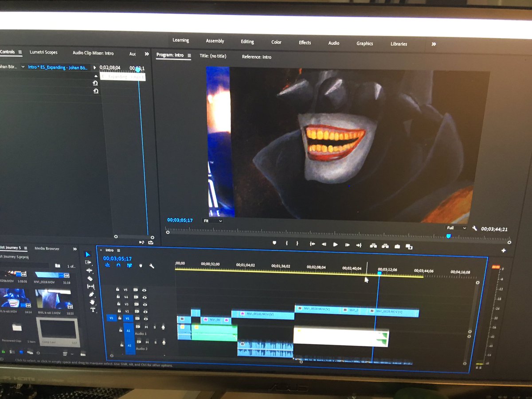Switch to the Learning workspace
The image size is (532, 399).
click(180, 40)
